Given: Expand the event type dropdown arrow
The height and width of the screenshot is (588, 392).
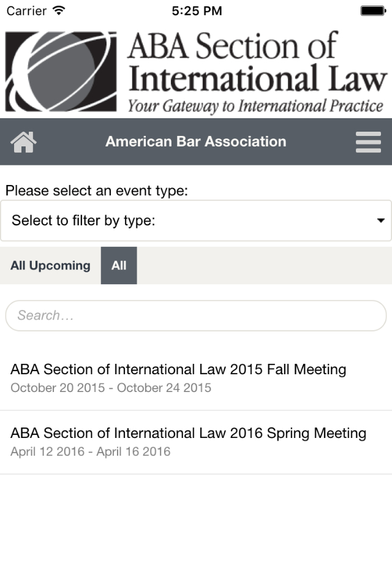Looking at the screenshot, I should (380, 221).
